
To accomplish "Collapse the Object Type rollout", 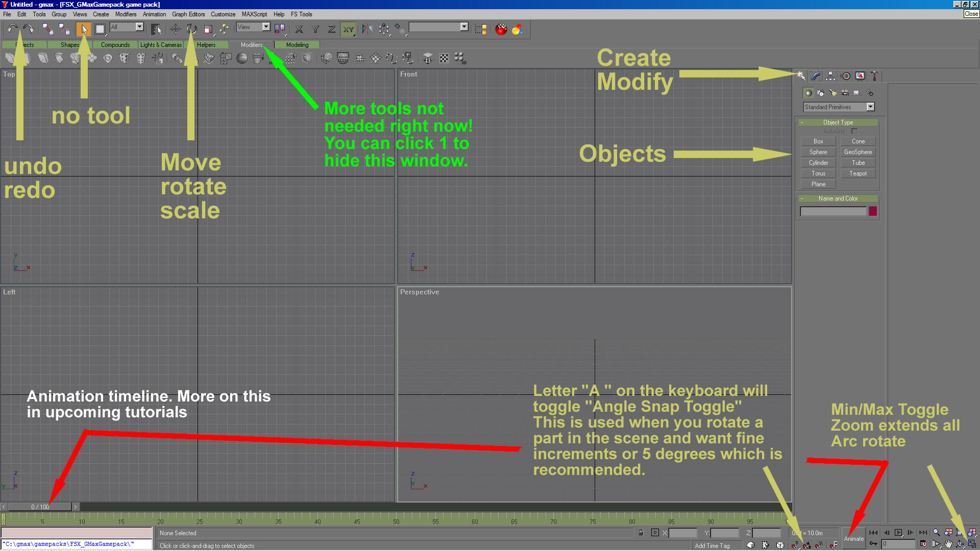I will point(838,122).
